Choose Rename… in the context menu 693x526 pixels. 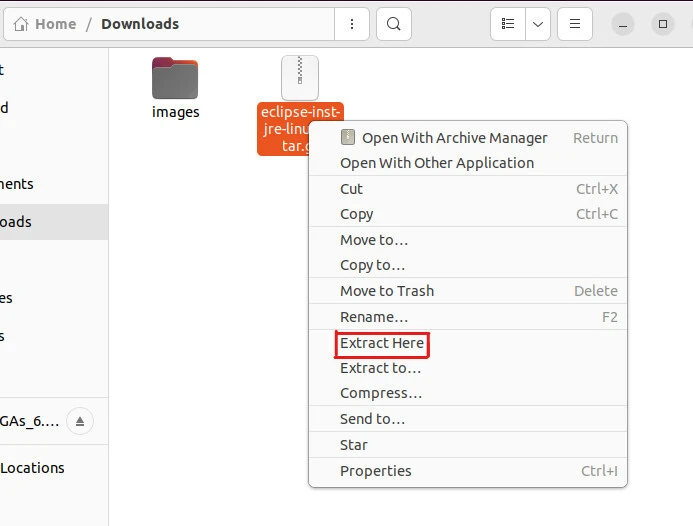pos(374,317)
